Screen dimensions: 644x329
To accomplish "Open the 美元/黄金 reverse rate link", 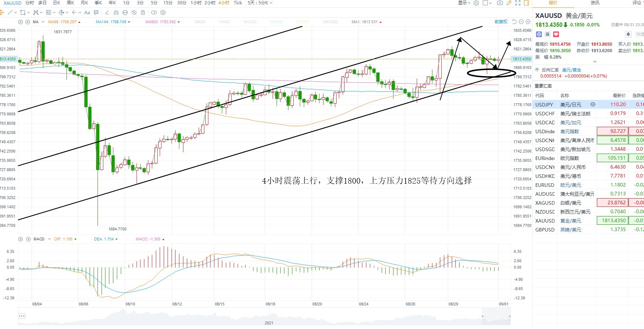I will [x=571, y=70].
